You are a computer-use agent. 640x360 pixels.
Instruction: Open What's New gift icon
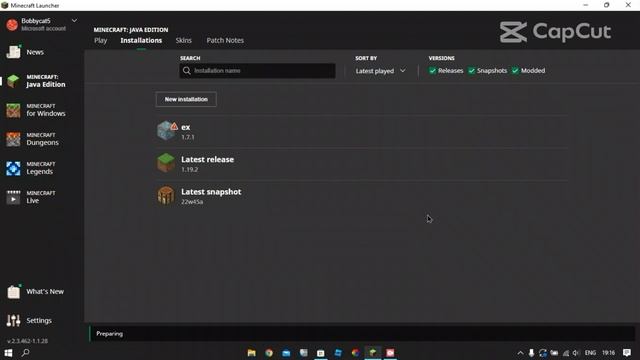coord(13,291)
